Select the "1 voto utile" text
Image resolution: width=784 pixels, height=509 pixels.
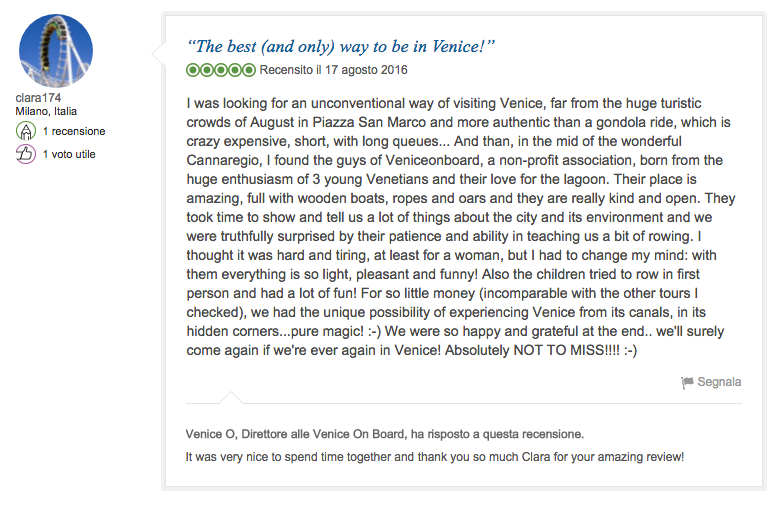69,154
